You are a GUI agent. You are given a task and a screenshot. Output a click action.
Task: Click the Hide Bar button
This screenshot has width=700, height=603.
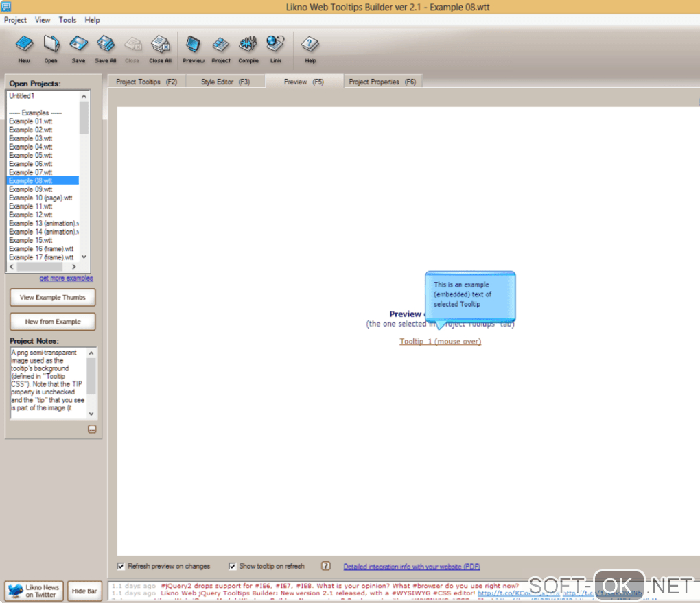tap(84, 591)
